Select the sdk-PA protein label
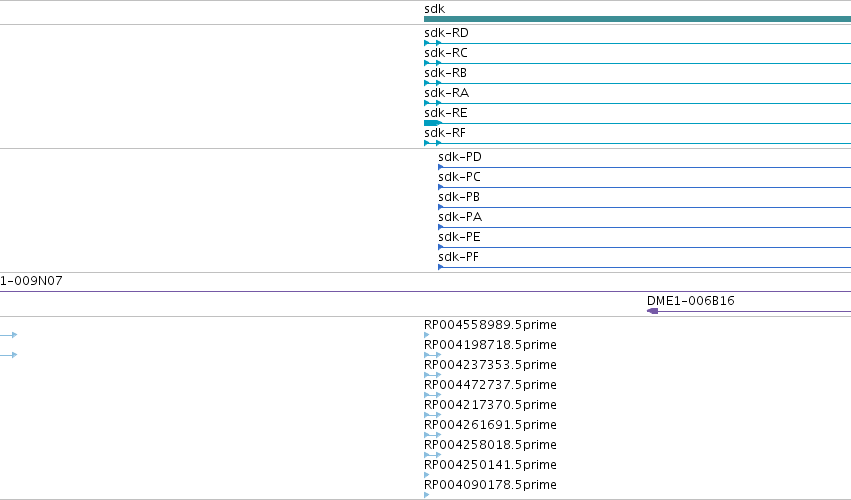Screen dimensions: 851x500 click(460, 217)
